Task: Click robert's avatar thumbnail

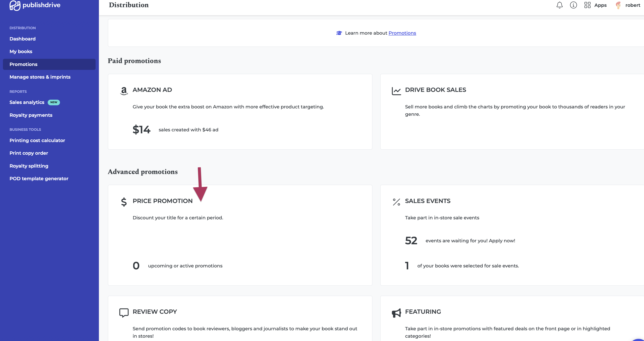Action: point(618,5)
